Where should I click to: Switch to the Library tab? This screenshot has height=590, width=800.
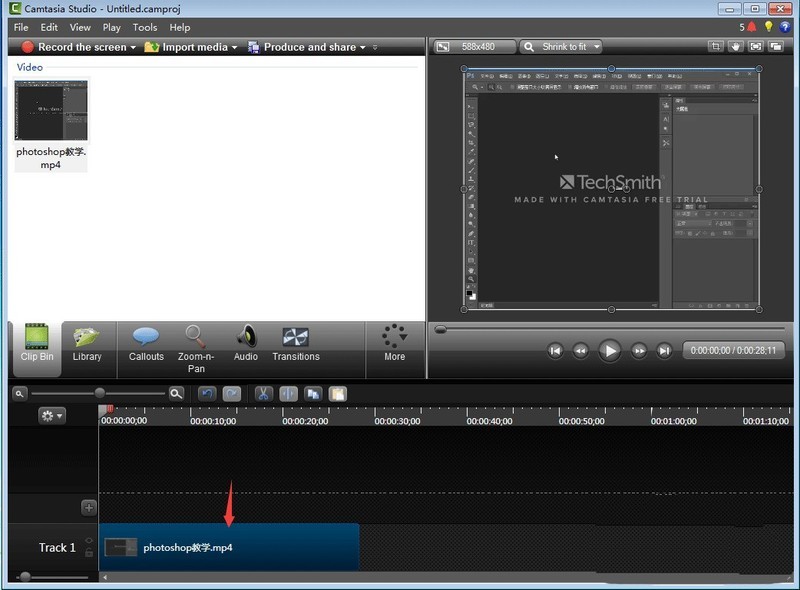coord(88,346)
